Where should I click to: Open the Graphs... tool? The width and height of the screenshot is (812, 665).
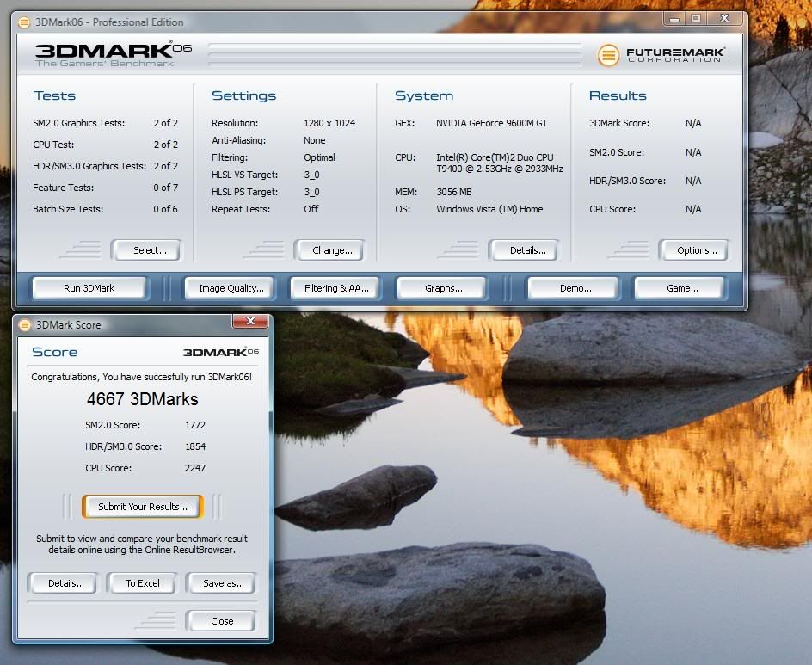point(442,288)
